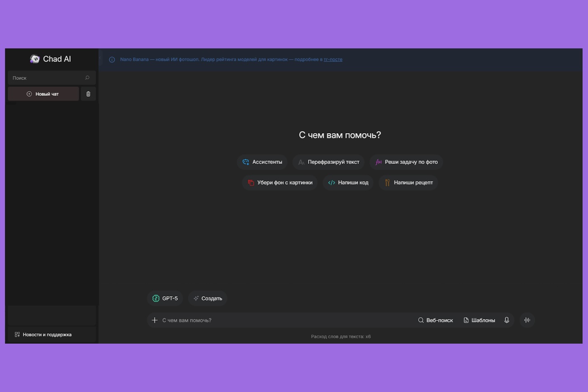Start a new chat with Новый чат
The width and height of the screenshot is (588, 392).
click(43, 94)
